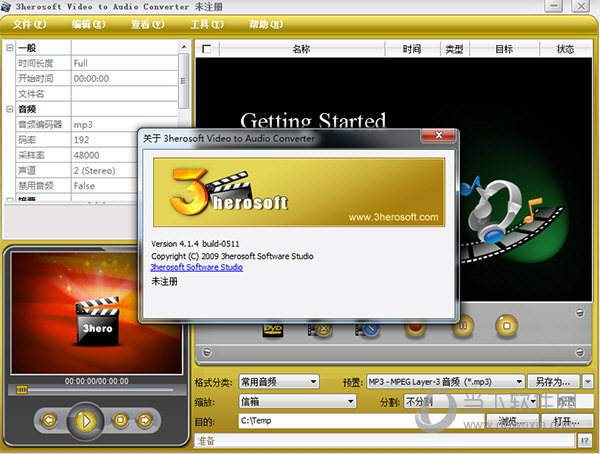The width and height of the screenshot is (600, 454).
Task: Open the 帮助 menu
Action: point(266,24)
